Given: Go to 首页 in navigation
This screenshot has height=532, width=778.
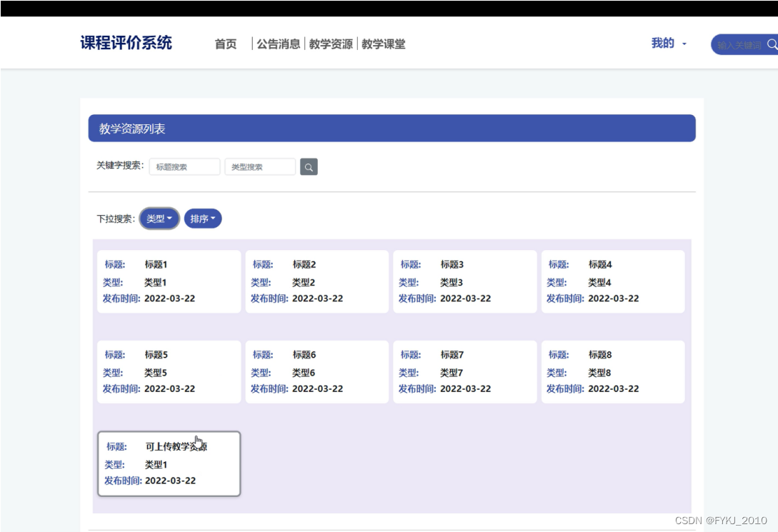Looking at the screenshot, I should click(x=226, y=44).
